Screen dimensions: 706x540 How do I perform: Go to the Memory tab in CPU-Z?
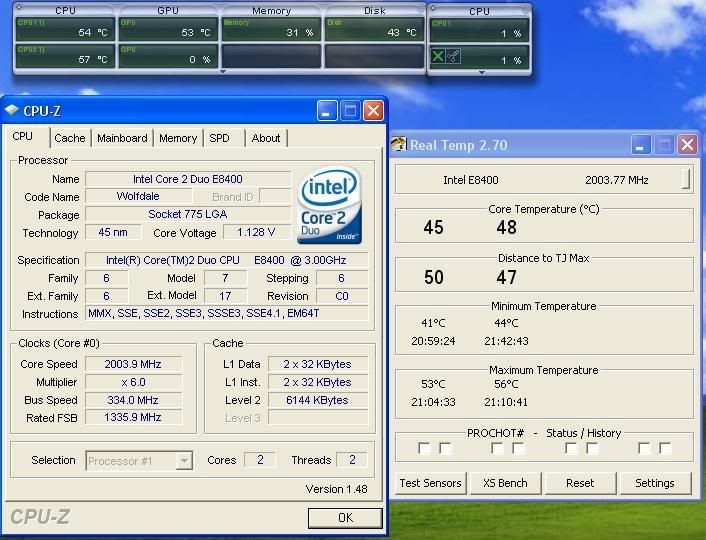(x=178, y=138)
